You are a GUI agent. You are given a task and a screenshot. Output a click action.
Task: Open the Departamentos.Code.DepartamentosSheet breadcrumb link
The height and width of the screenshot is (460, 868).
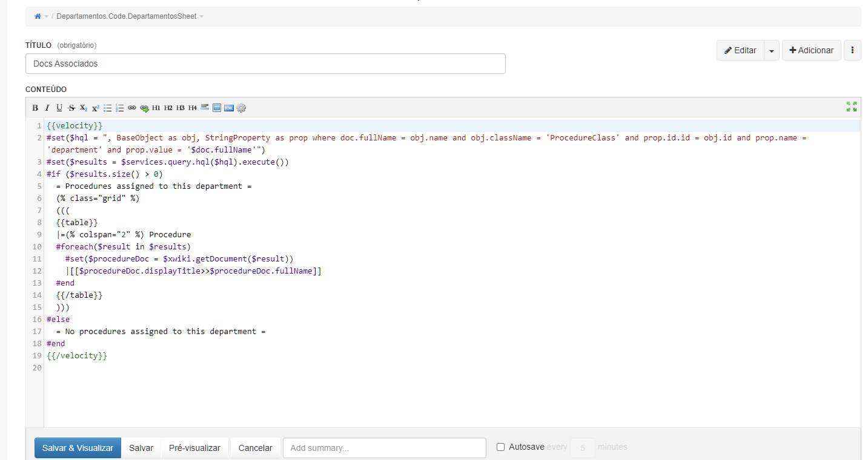point(127,16)
